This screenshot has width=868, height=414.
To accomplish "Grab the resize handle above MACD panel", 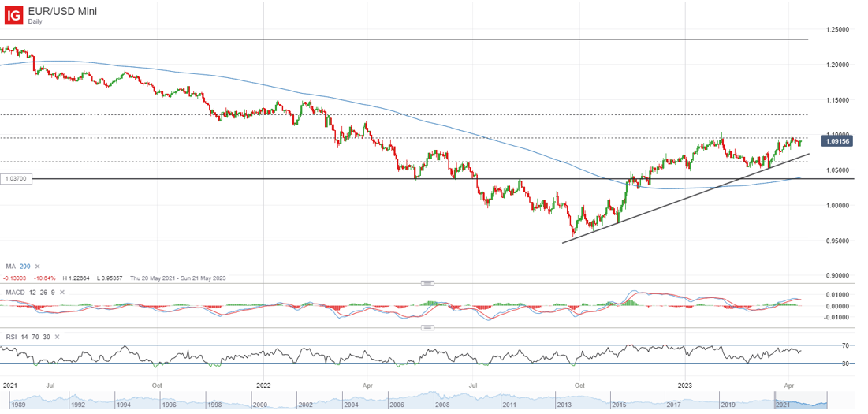I will [427, 283].
